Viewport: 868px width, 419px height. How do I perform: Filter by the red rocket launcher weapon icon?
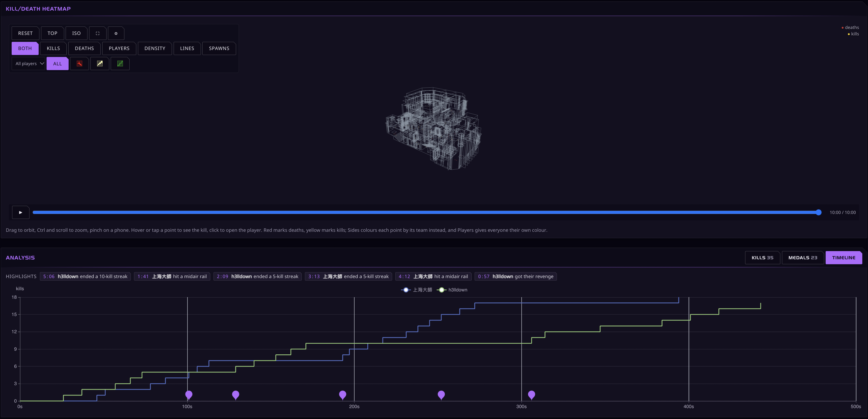pos(80,64)
